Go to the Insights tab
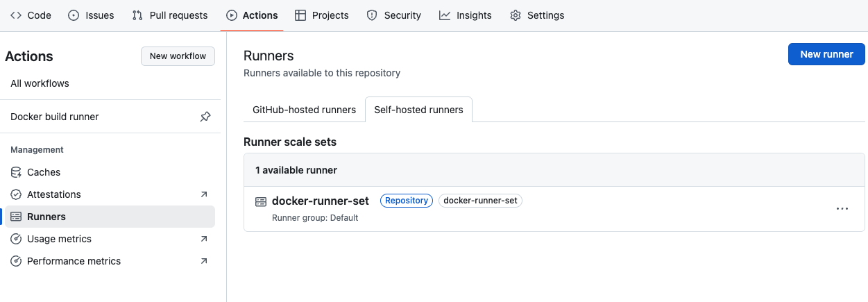The image size is (868, 302). click(466, 15)
